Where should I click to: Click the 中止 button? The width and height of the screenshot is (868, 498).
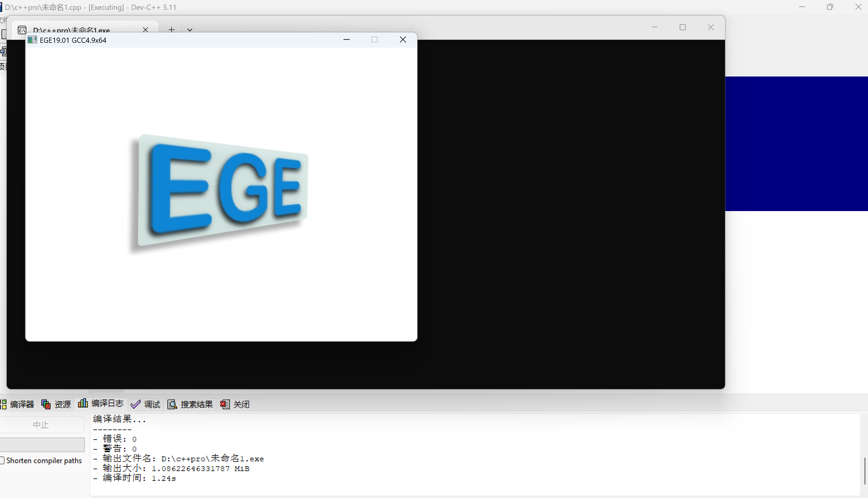coord(41,425)
